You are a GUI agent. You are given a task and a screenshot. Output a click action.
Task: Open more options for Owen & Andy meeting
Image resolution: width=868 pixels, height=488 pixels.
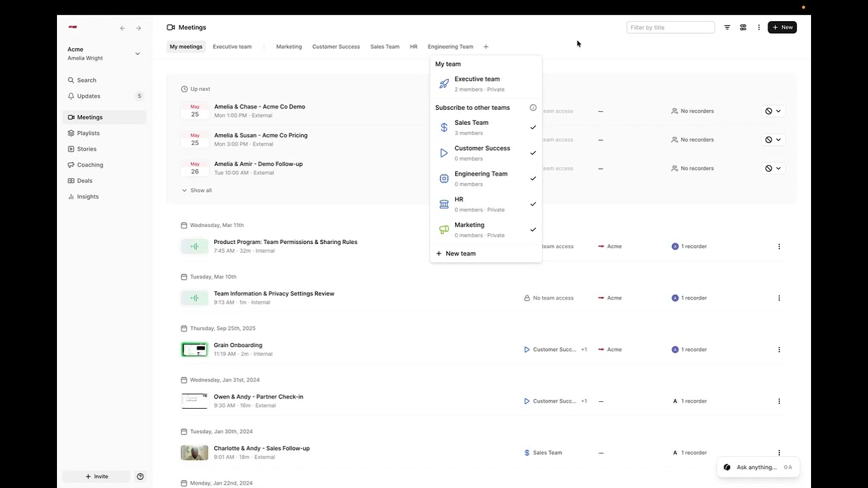pos(779,401)
